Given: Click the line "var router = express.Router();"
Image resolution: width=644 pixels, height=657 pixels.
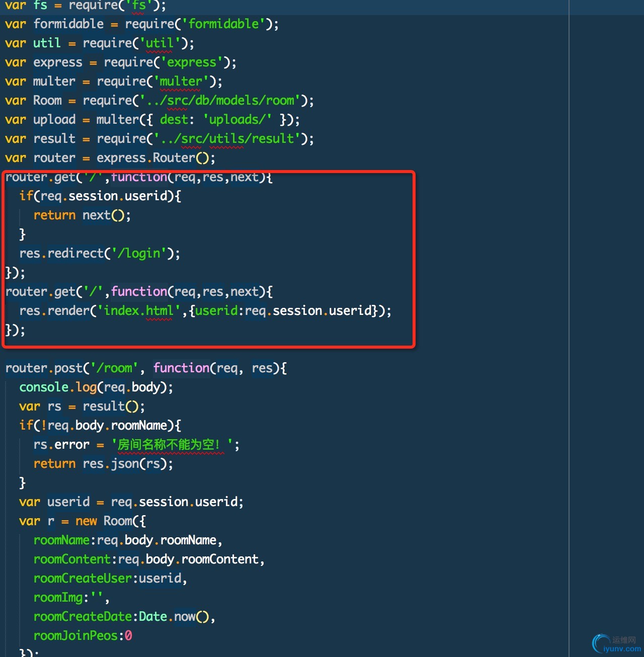Looking at the screenshot, I should point(110,158).
